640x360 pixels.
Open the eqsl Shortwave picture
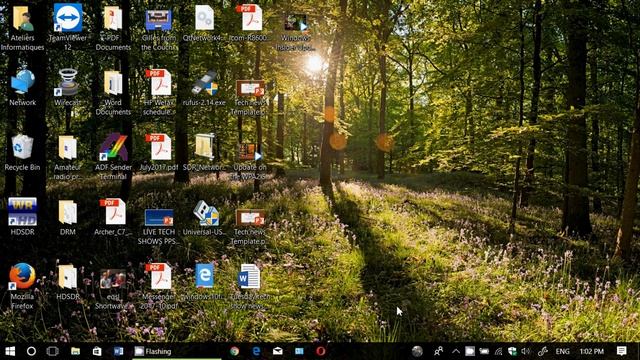[x=113, y=289]
